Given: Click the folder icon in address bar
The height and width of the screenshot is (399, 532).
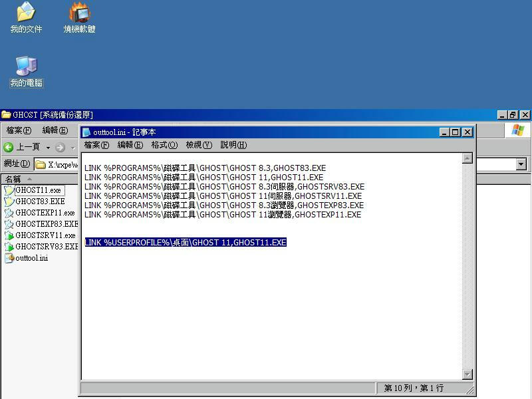Looking at the screenshot, I should [41, 164].
